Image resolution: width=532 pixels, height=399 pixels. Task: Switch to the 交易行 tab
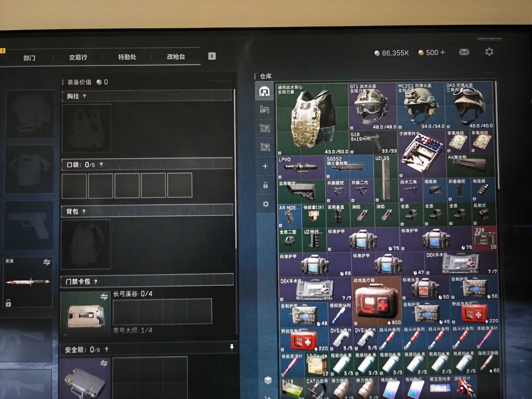pos(78,57)
